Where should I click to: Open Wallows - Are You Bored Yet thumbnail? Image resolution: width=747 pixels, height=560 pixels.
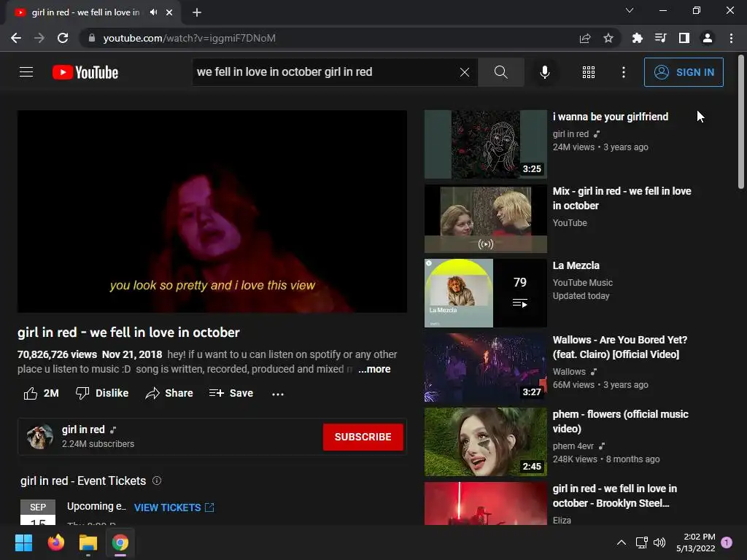[x=485, y=367]
